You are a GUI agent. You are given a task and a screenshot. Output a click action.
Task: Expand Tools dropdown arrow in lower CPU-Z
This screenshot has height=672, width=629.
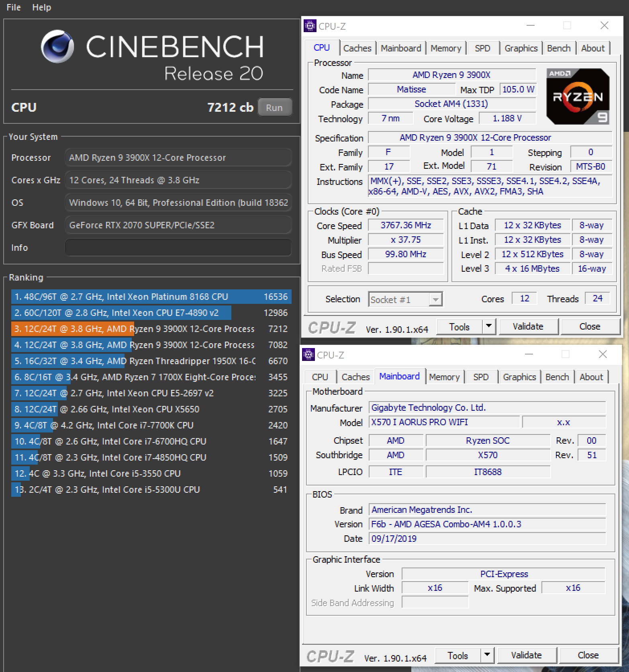click(x=487, y=656)
